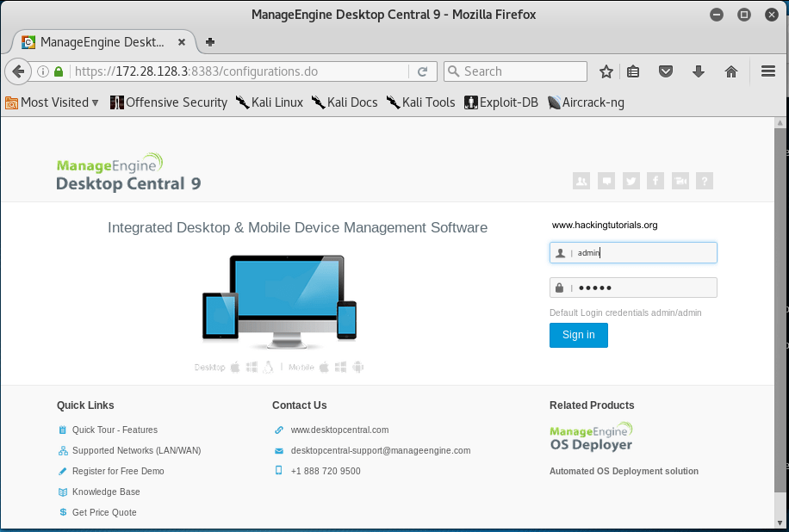Open the Aircrack-ng bookmark
Screen dimensions: 789x532
pyautogui.click(x=586, y=102)
